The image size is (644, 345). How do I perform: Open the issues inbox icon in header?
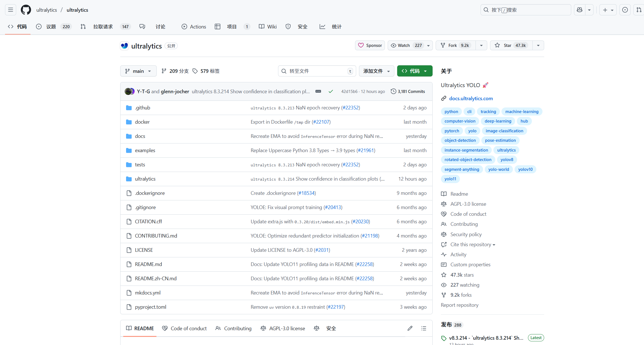coord(625,10)
